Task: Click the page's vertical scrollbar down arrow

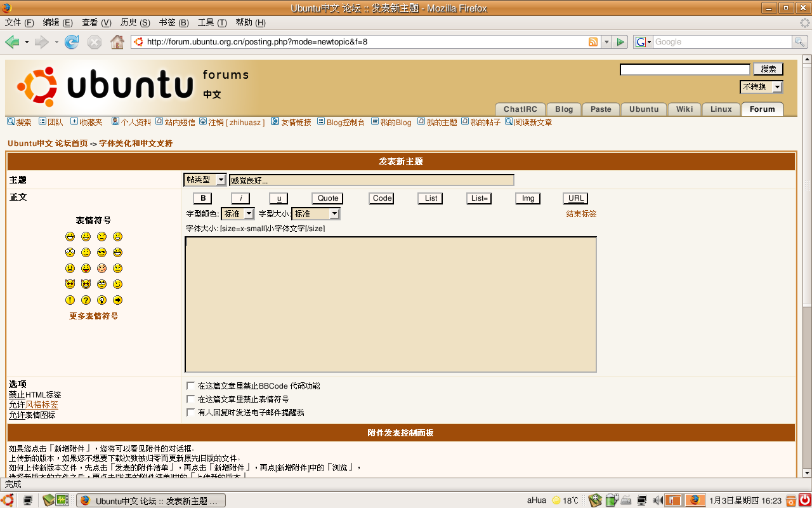Action: (x=807, y=472)
